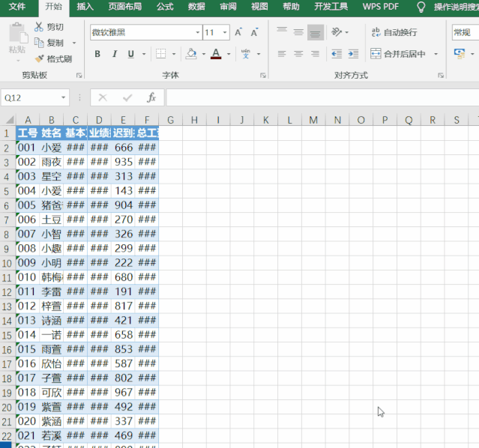Increase the indent
This screenshot has width=479, height=448.
pyautogui.click(x=354, y=54)
